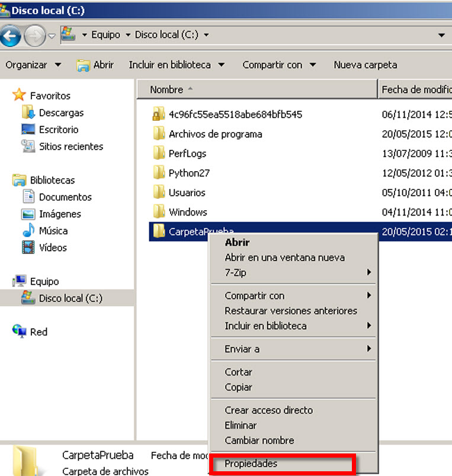
Task: Click the Red network icon
Action: tap(20, 332)
